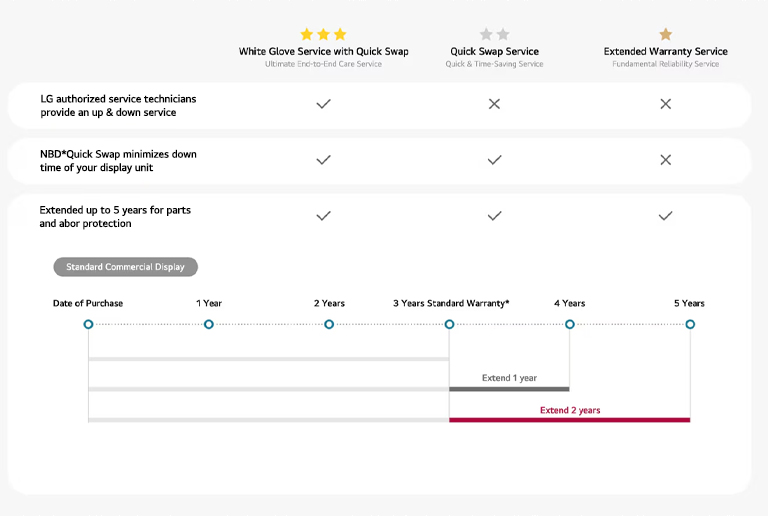768x516 pixels.
Task: Click the red Extend 2 years bar
Action: 569,419
